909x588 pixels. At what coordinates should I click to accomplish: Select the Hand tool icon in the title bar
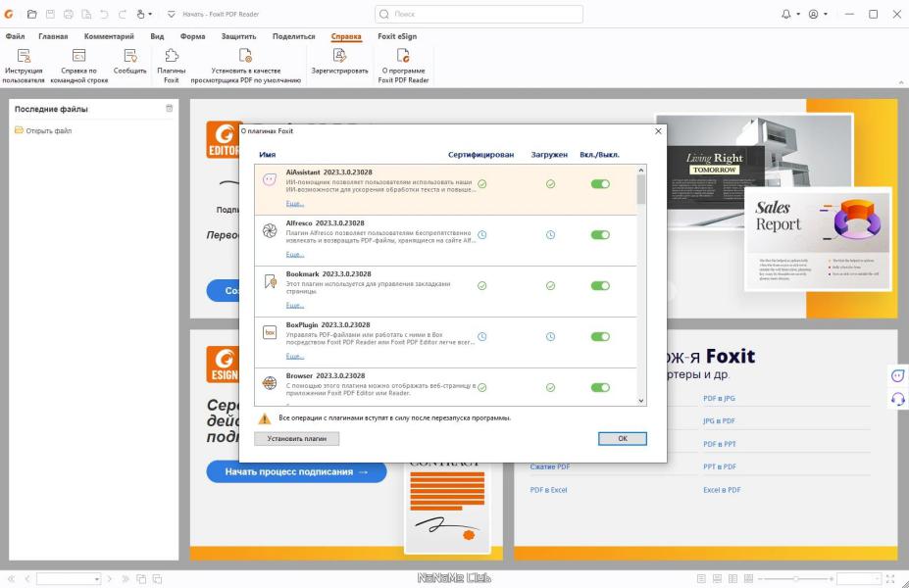(140, 14)
